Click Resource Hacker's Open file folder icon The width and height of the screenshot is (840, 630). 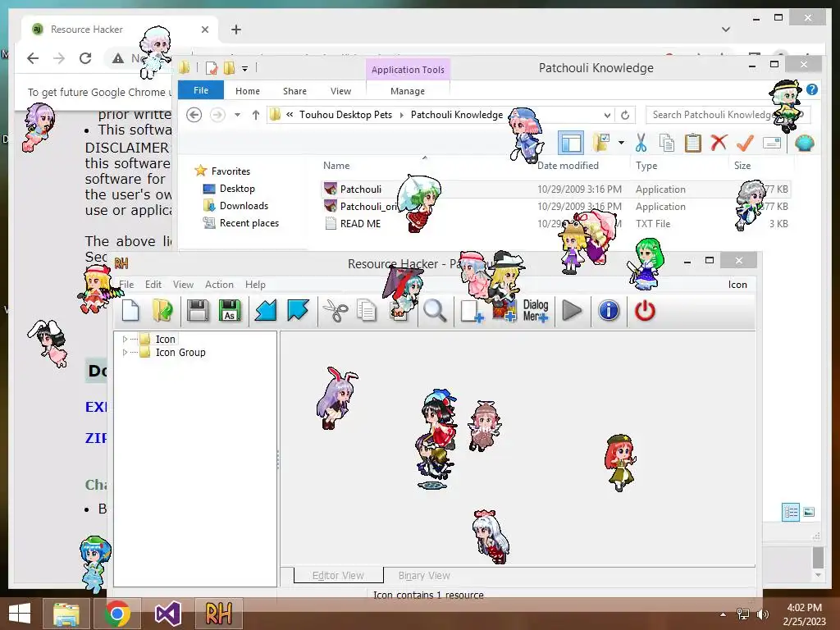point(162,311)
